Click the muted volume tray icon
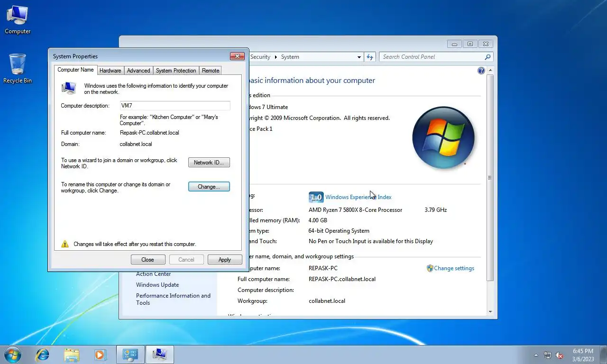 pyautogui.click(x=560, y=355)
